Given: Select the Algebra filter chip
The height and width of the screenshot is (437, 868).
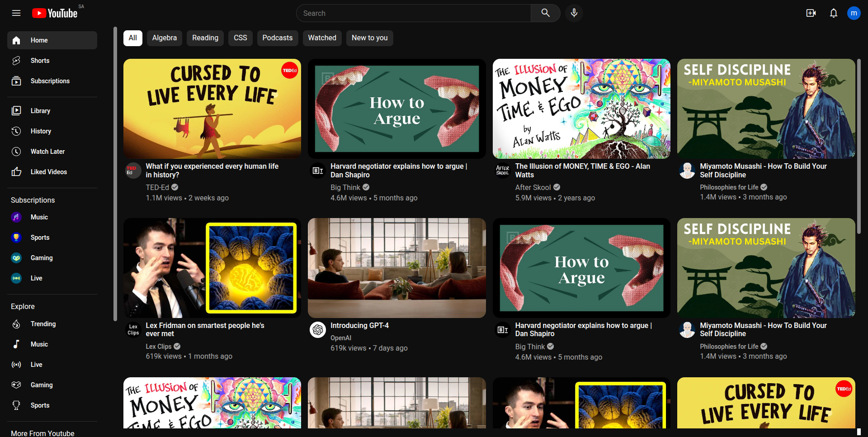Looking at the screenshot, I should click(164, 38).
